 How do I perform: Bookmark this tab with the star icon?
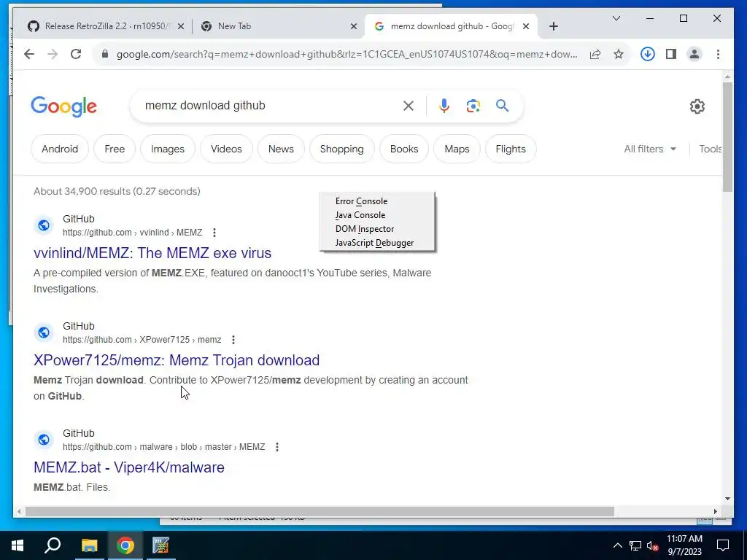(619, 54)
